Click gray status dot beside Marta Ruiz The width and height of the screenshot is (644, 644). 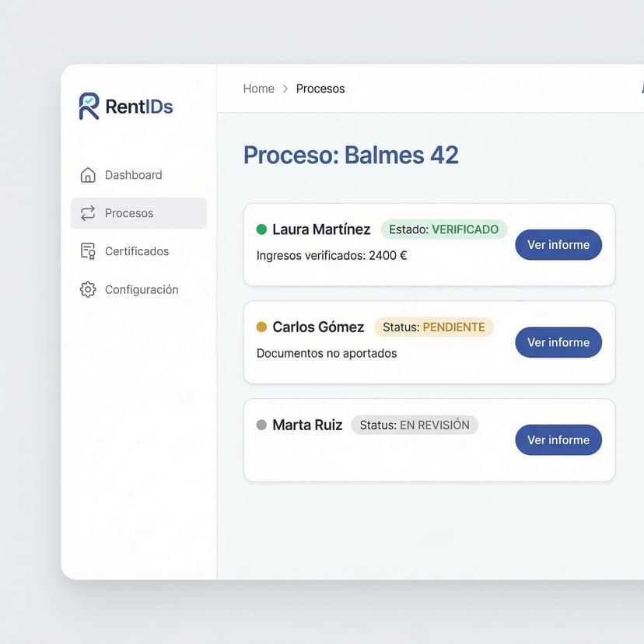[x=261, y=425]
